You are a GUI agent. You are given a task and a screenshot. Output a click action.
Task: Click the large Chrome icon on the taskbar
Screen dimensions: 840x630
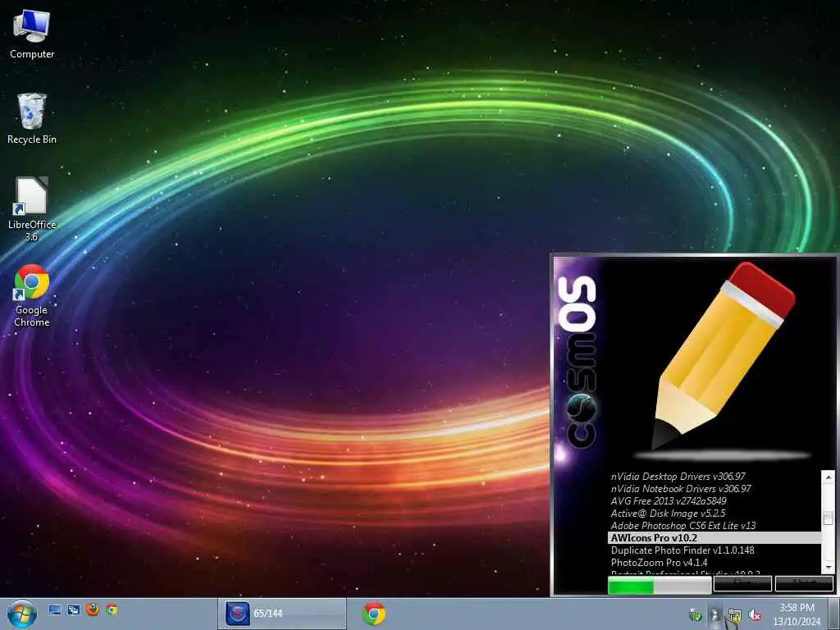pyautogui.click(x=374, y=614)
